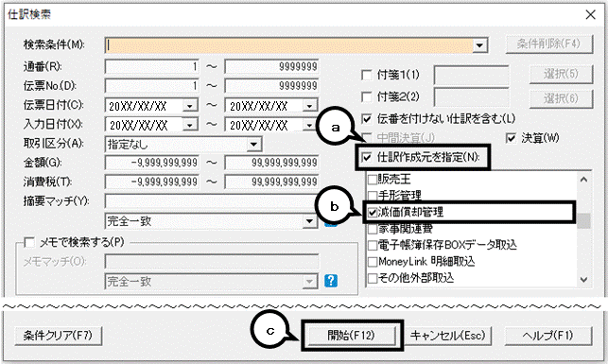Click scroll down arrow of source list
Screen dimensions: 608x364
[584, 280]
